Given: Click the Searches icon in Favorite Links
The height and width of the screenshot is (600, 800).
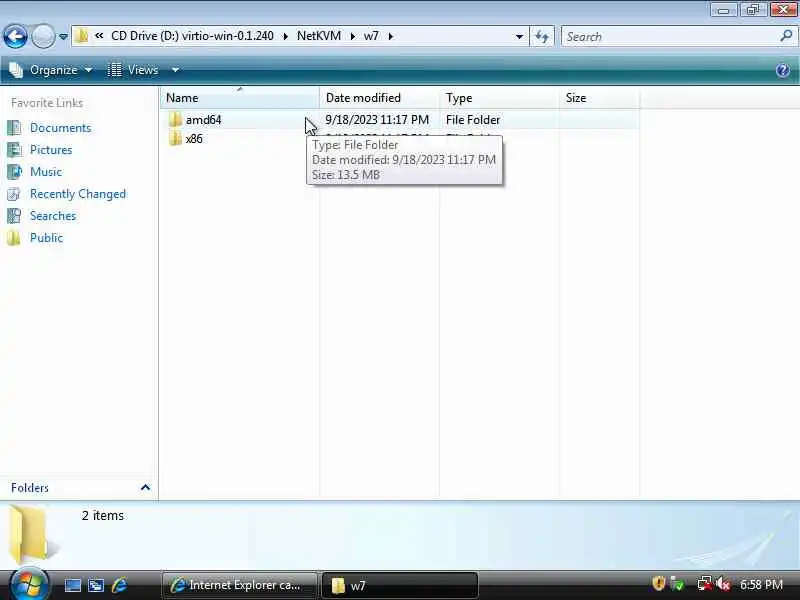Looking at the screenshot, I should pos(14,216).
